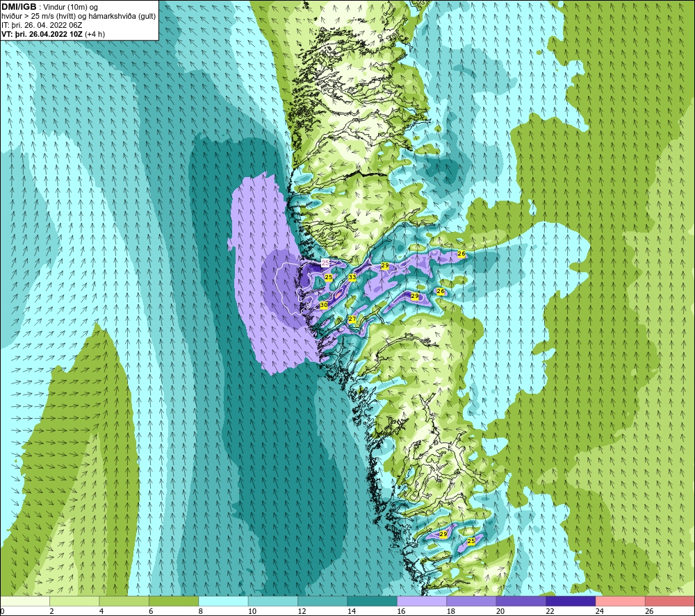This screenshot has width=695, height=616.
Task: Pick the 4–6 m/s light green legend swatch
Action: pos(124,601)
